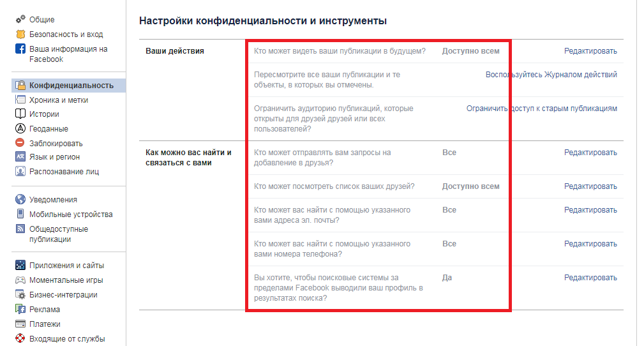Open the Уведомления section

coord(53,199)
